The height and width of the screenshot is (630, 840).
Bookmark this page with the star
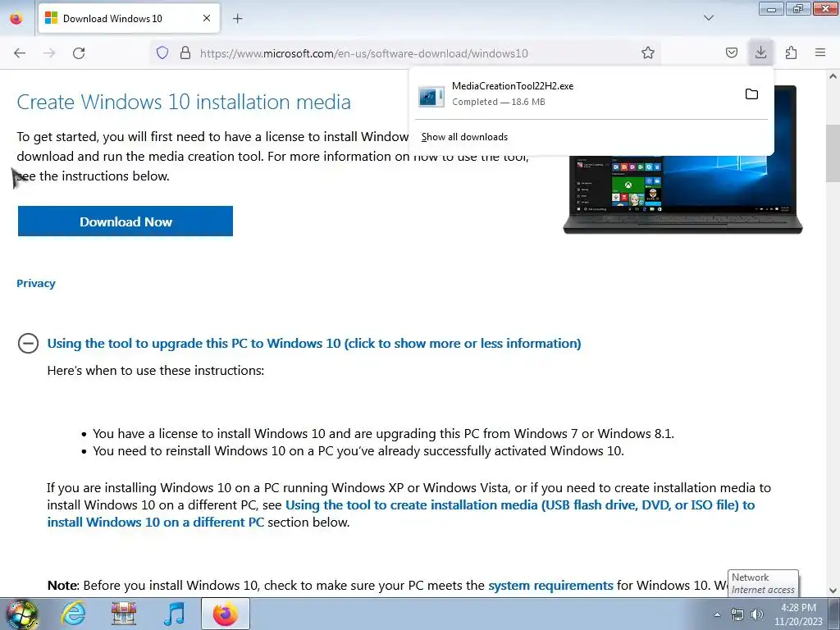click(x=648, y=52)
